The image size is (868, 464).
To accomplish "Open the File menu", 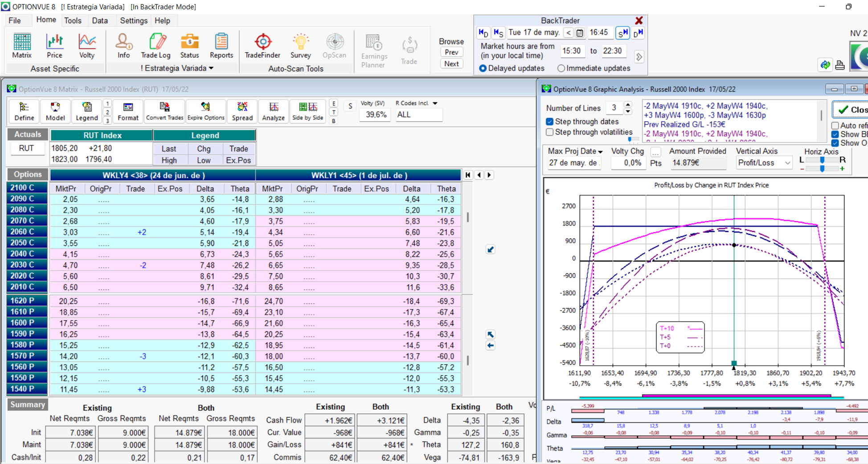I will [15, 20].
